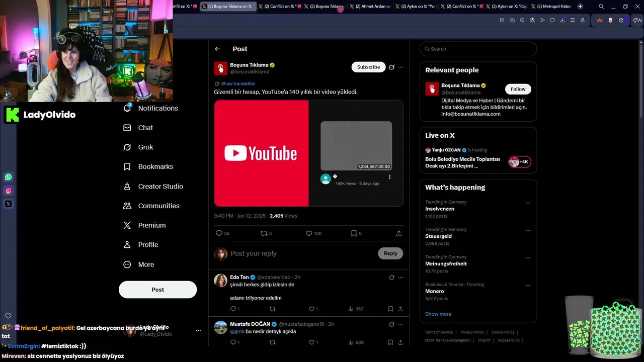Expand the More menu in the X sidebar
The height and width of the screenshot is (362, 644).
(139, 264)
